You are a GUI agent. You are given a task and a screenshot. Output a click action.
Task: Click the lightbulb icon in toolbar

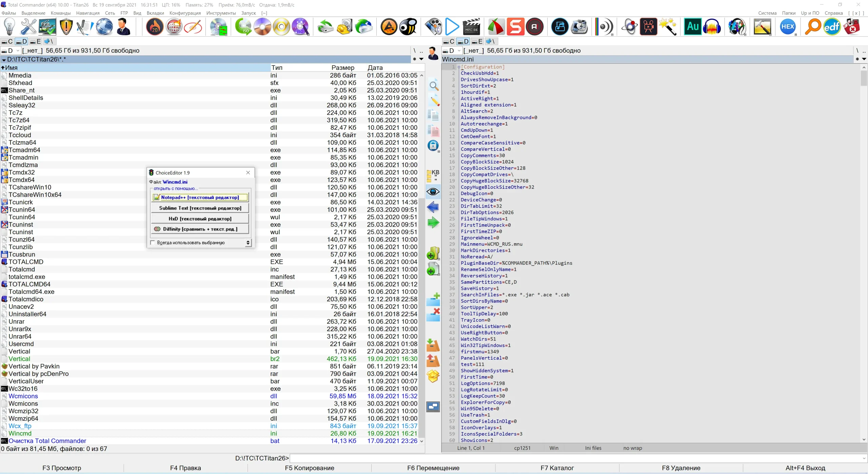[9, 27]
